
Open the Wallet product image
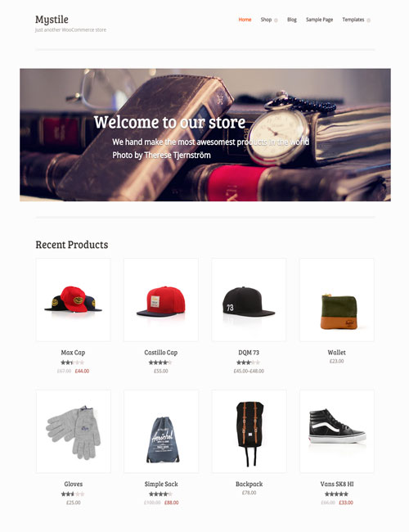(x=337, y=300)
